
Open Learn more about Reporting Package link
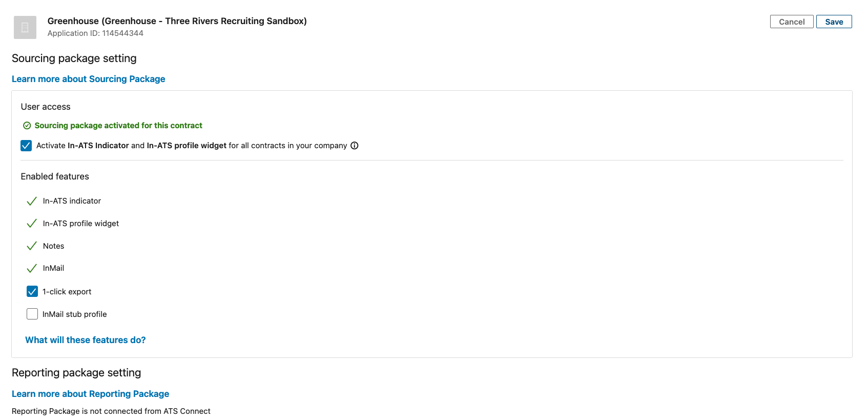91,394
